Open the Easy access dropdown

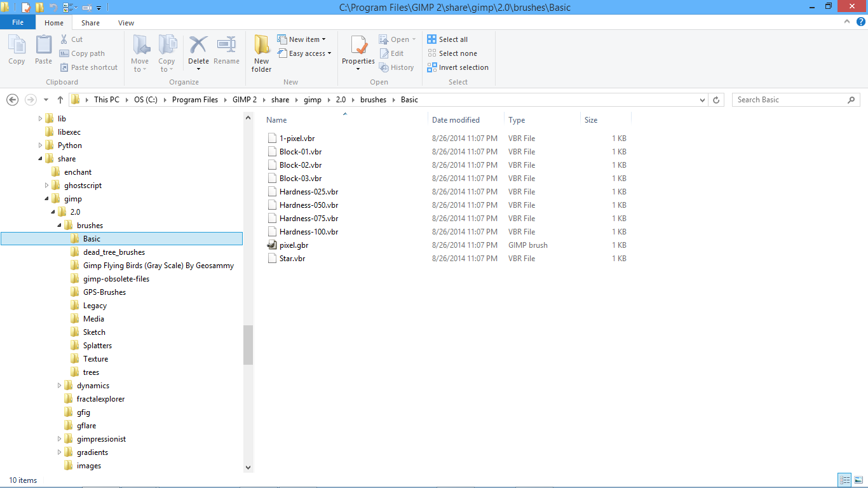(x=304, y=53)
